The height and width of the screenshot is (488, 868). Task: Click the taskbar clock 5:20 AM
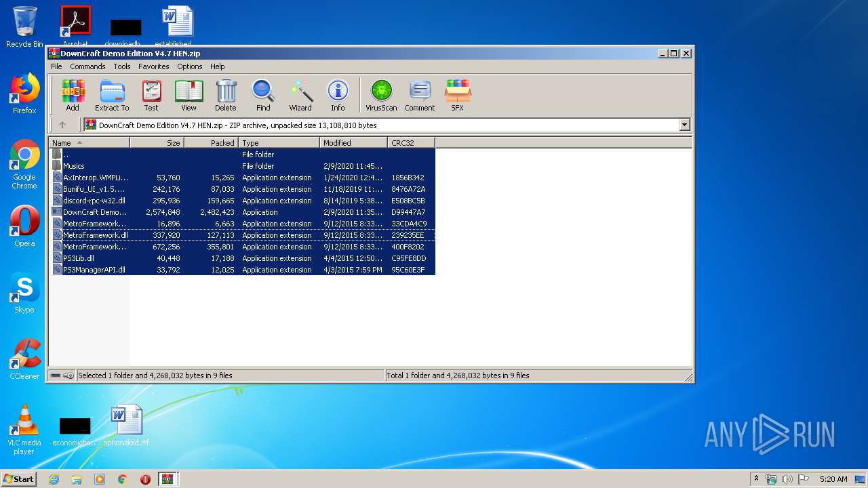click(x=833, y=479)
